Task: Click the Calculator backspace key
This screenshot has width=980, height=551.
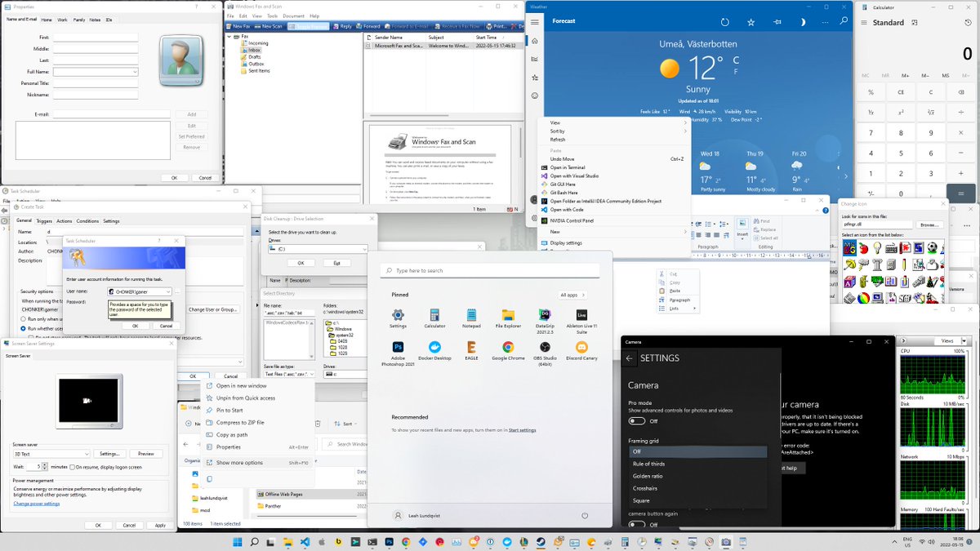Action: point(961,92)
